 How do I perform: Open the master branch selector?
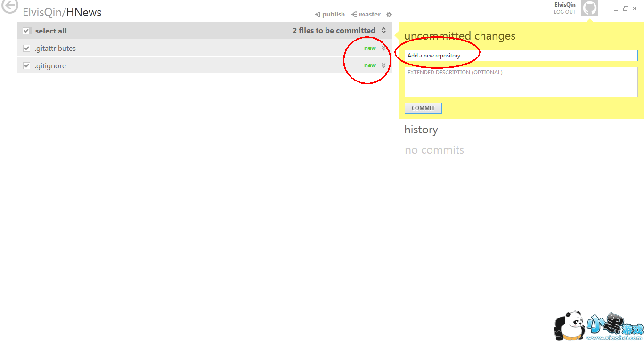click(x=366, y=15)
